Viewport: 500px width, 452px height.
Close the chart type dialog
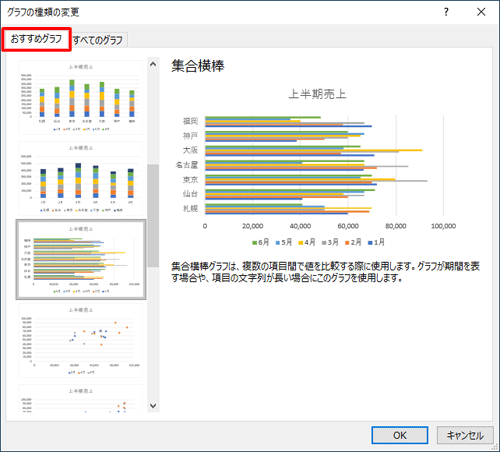[481, 12]
